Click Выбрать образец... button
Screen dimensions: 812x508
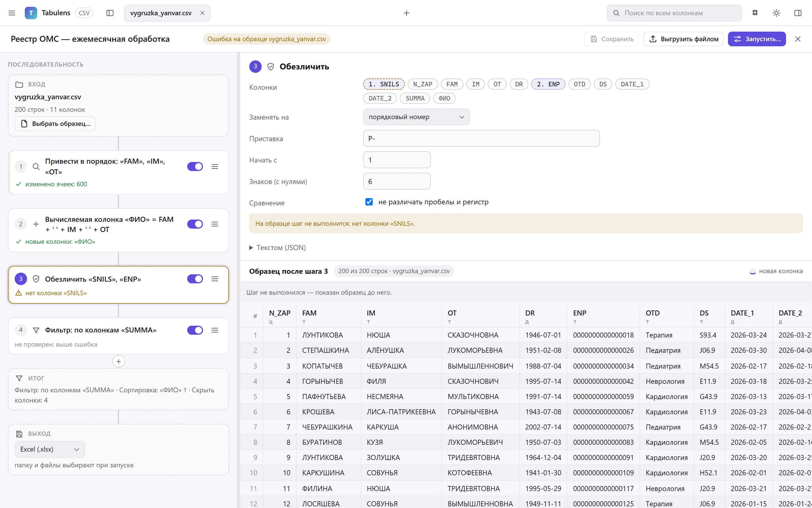[55, 124]
